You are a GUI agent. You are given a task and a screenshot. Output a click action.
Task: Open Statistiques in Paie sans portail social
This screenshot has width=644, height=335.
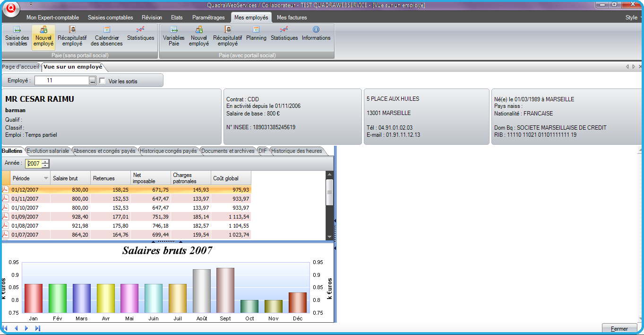click(x=141, y=34)
